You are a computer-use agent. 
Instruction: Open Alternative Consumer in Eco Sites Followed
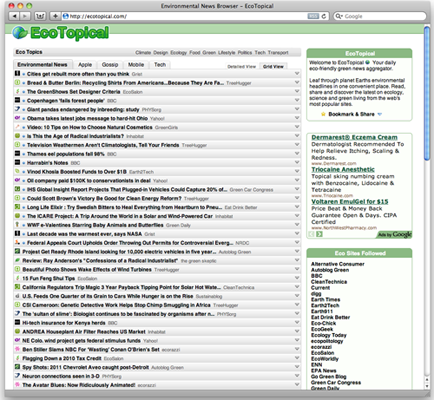tap(338, 264)
